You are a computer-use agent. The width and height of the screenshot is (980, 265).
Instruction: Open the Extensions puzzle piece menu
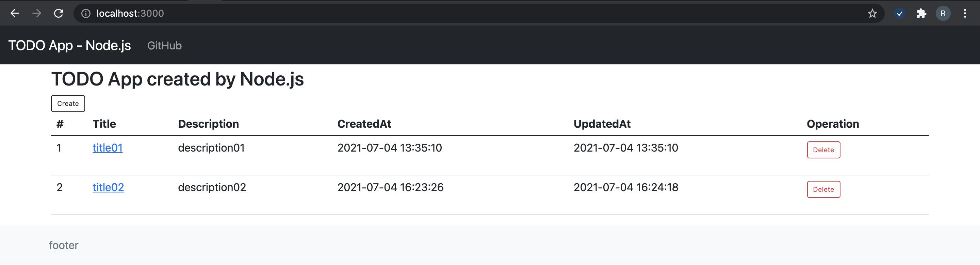coord(922,13)
